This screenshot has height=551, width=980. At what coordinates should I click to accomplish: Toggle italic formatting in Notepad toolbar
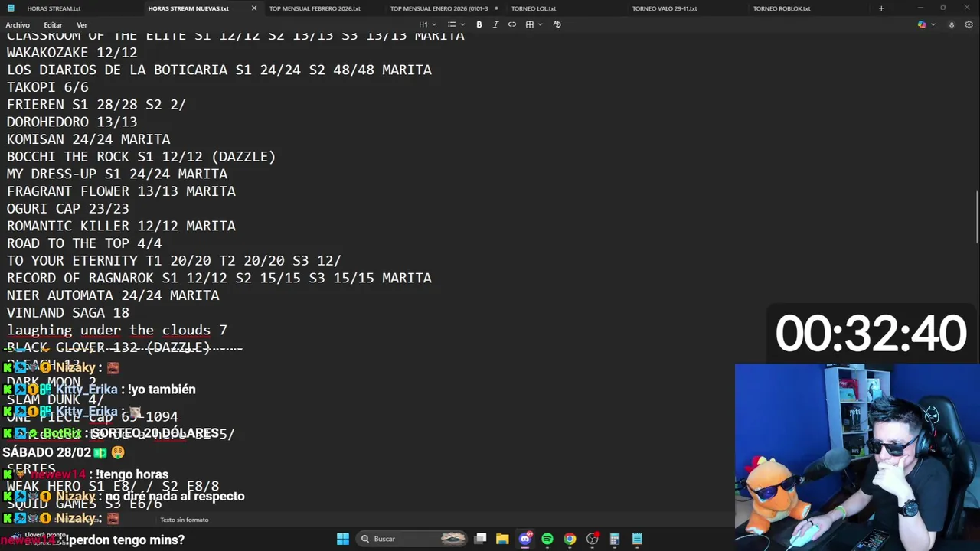[495, 24]
